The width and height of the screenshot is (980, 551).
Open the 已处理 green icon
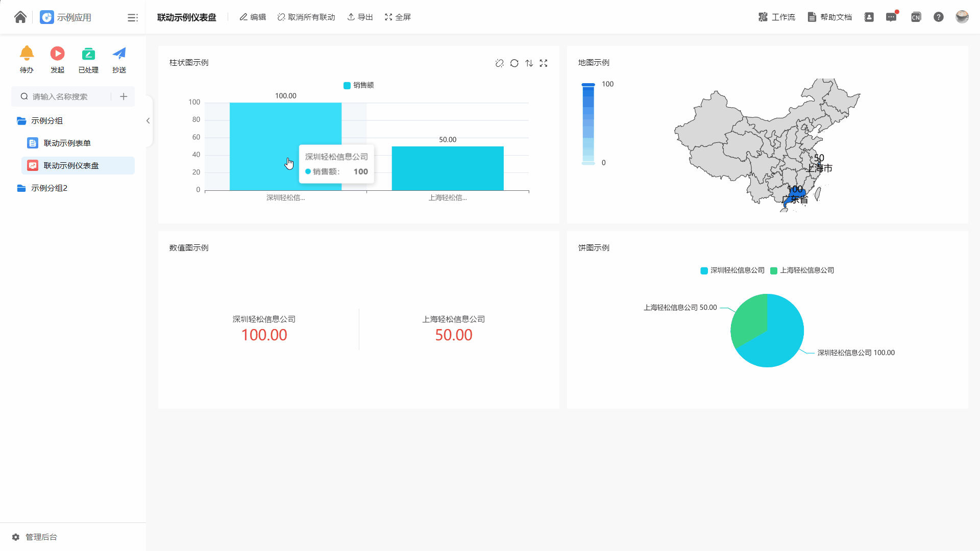[88, 54]
